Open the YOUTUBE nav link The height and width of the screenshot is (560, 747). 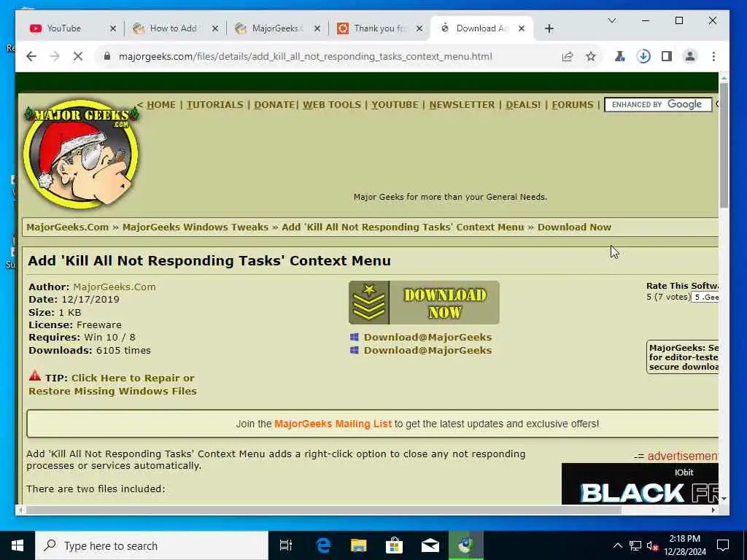pyautogui.click(x=395, y=105)
